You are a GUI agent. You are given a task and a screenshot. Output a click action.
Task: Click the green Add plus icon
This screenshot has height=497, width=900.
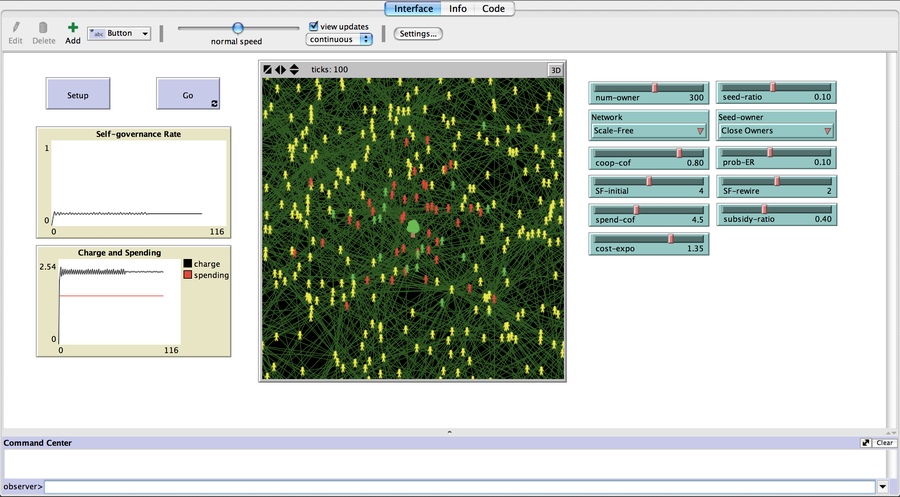tap(73, 27)
